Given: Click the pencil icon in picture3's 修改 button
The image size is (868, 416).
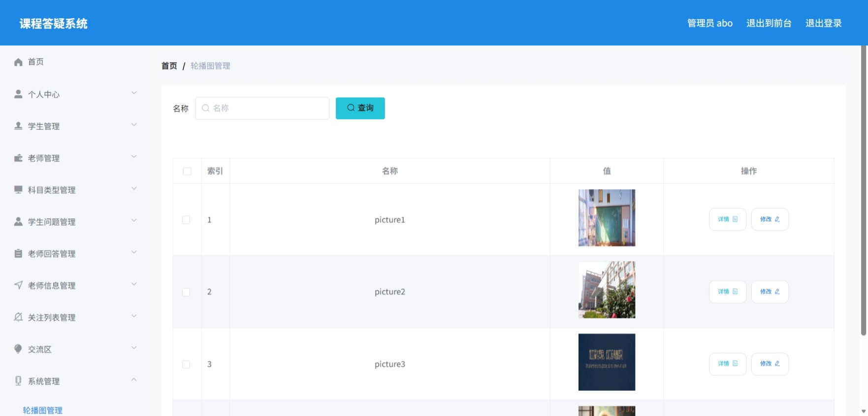Looking at the screenshot, I should (x=777, y=364).
